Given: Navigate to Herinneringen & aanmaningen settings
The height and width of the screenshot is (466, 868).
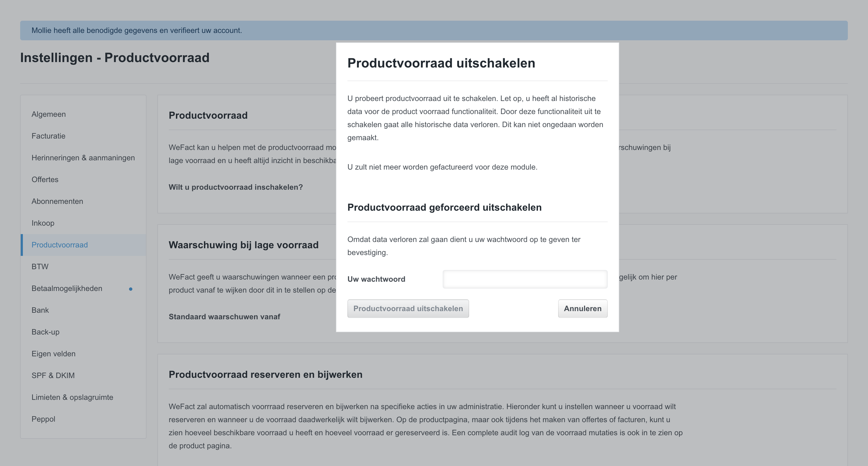Looking at the screenshot, I should [83, 158].
